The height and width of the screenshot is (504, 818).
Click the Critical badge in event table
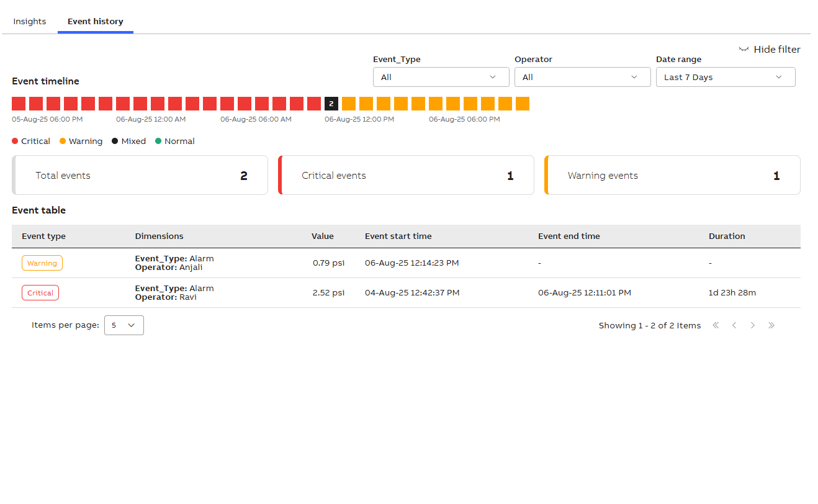click(40, 293)
